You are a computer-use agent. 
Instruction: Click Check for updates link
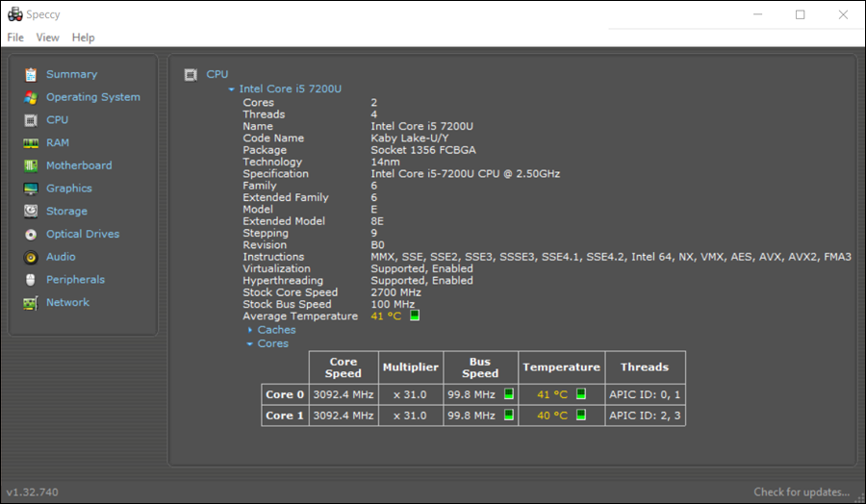coord(802,491)
